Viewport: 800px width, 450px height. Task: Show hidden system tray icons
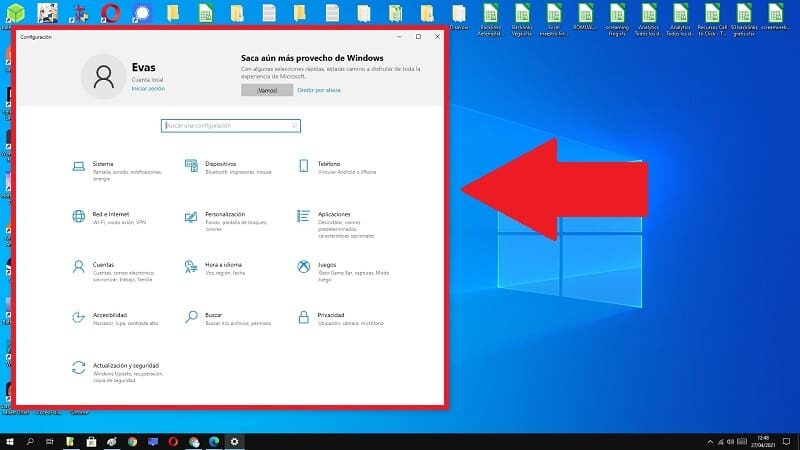coord(710,442)
